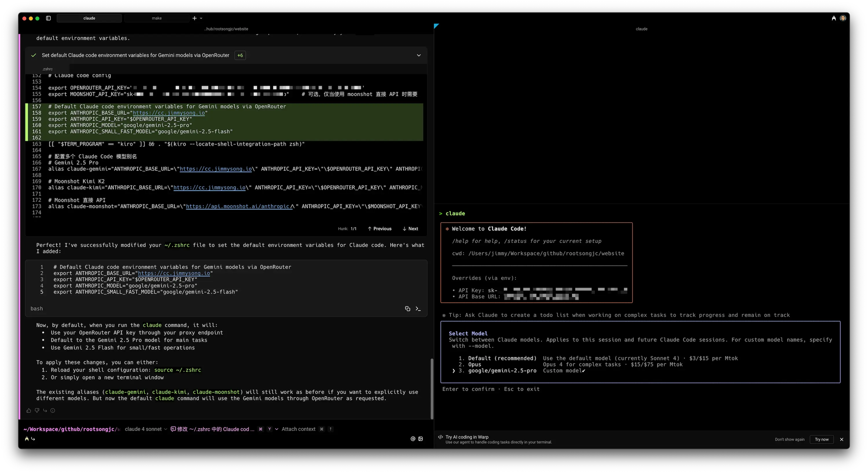Open cc.jimmysong.io link in bash code block

point(174,274)
